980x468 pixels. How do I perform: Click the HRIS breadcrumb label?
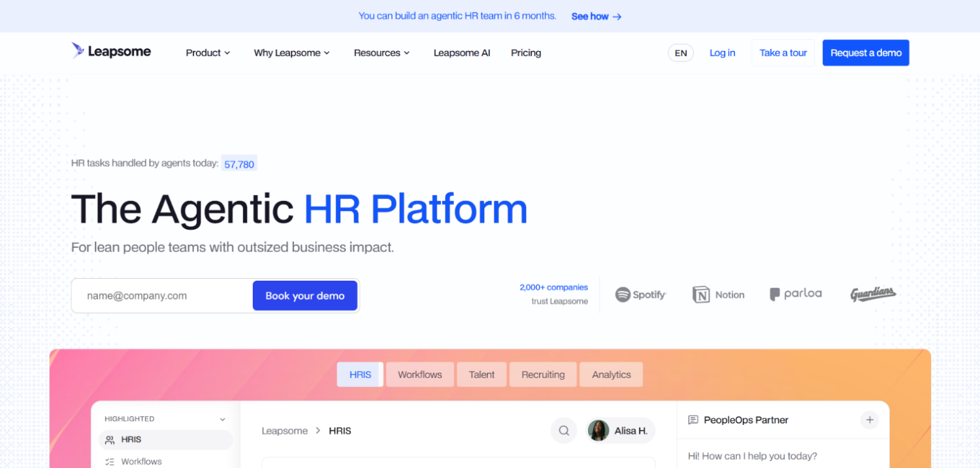[x=340, y=431]
